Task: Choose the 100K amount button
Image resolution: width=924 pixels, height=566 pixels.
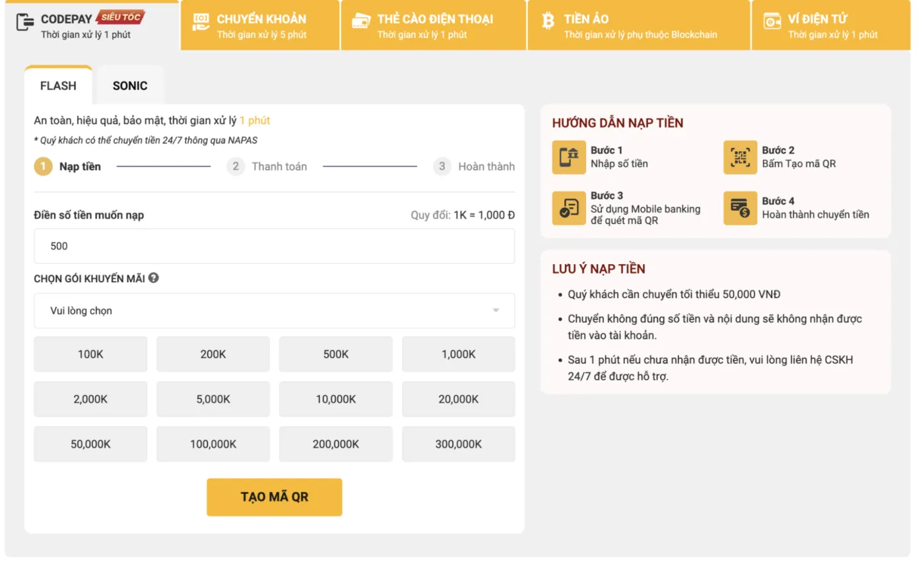Action: tap(90, 354)
